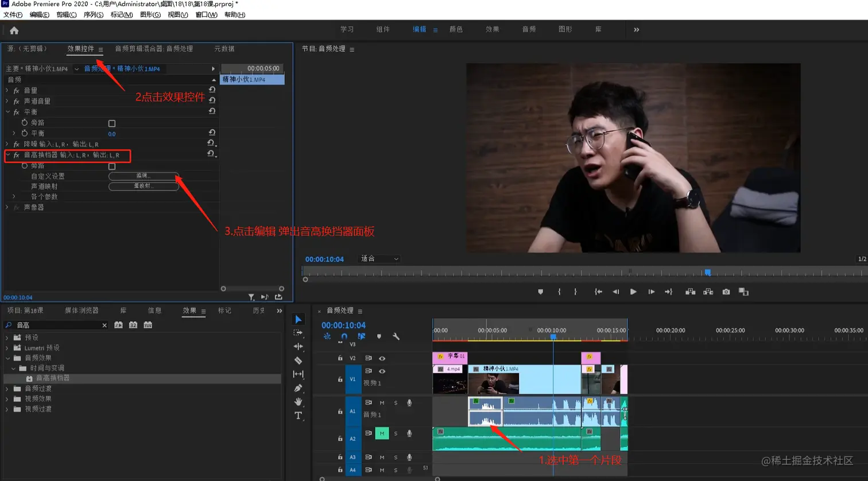Click Comparison View icon
The width and height of the screenshot is (868, 481).
[x=743, y=292]
